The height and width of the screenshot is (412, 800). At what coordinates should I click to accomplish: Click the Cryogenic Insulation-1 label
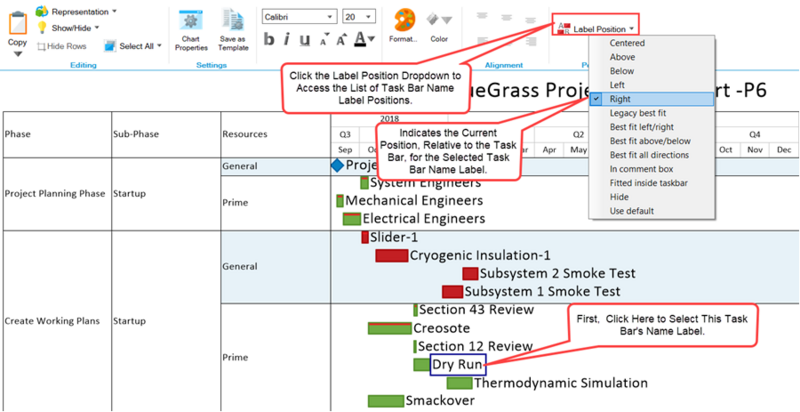coord(480,255)
